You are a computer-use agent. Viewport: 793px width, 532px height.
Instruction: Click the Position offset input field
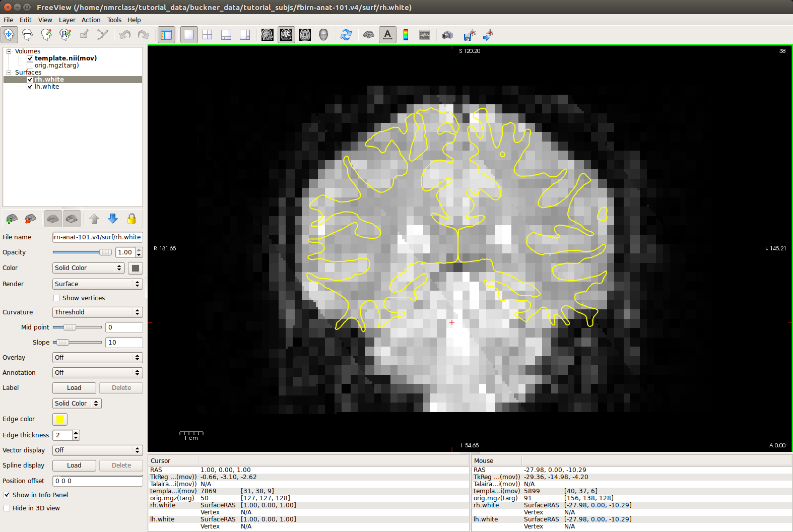click(98, 481)
